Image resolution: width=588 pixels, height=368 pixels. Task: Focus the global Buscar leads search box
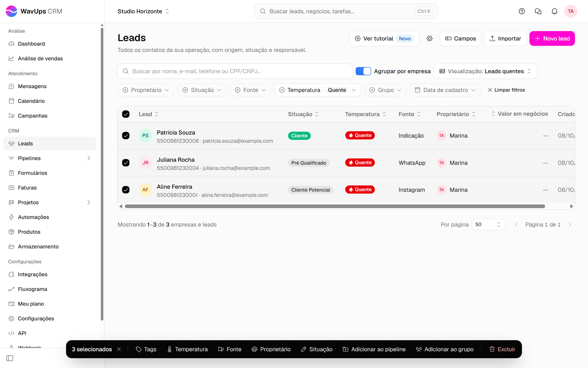(x=346, y=11)
